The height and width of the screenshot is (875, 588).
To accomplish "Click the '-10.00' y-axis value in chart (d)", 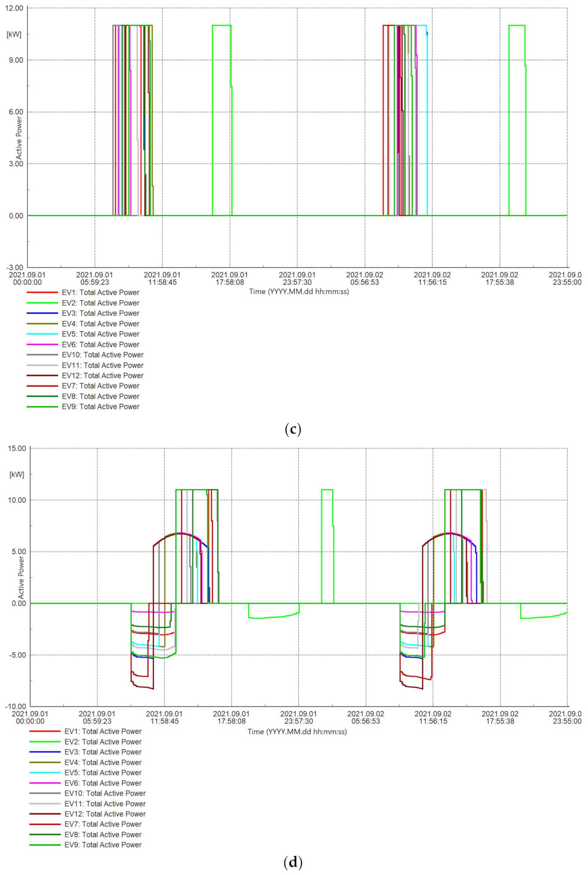I will pos(16,707).
